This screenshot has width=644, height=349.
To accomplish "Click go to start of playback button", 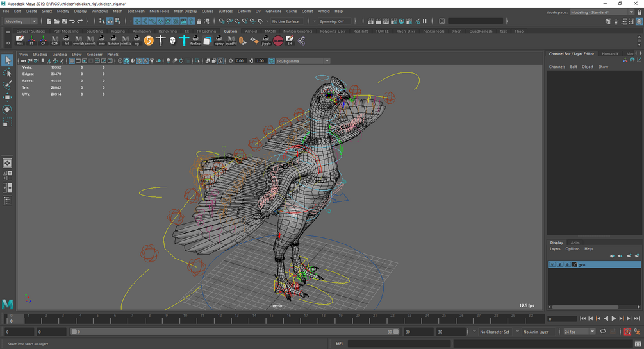I will [x=582, y=319].
